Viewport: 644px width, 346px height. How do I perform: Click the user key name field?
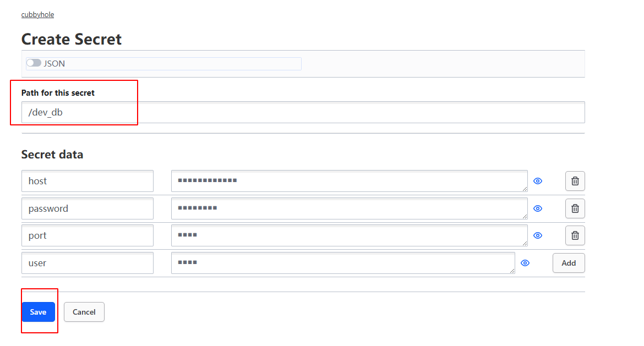click(x=87, y=263)
